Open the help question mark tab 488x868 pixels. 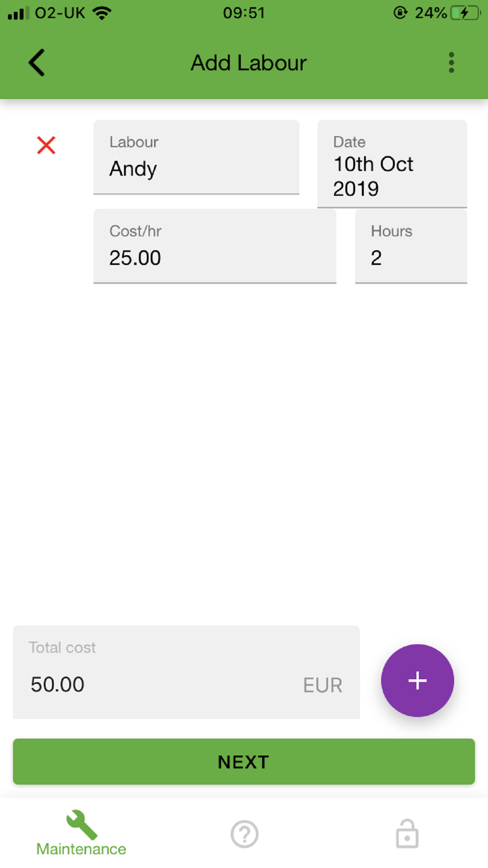tap(244, 834)
